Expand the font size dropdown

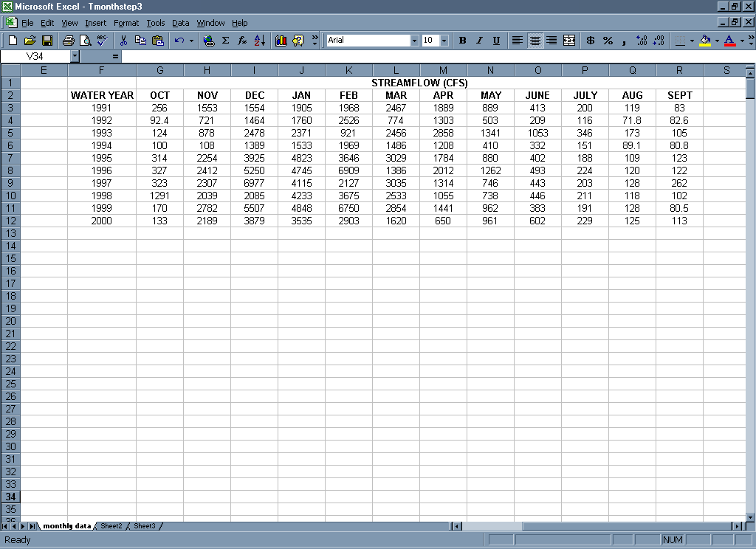[x=444, y=41]
